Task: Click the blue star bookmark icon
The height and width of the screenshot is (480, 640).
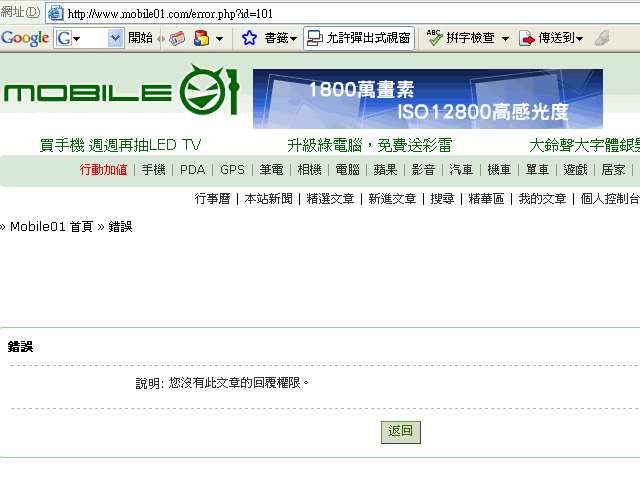Action: 249,38
